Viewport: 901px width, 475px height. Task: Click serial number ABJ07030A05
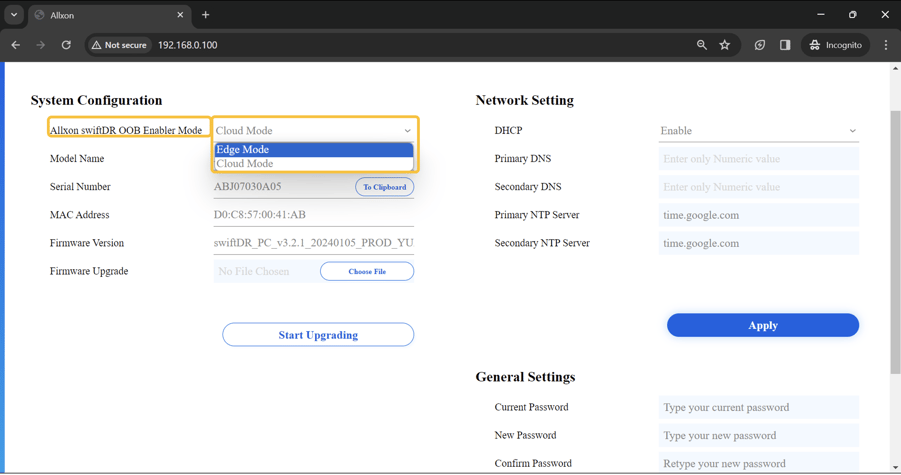[x=248, y=187]
